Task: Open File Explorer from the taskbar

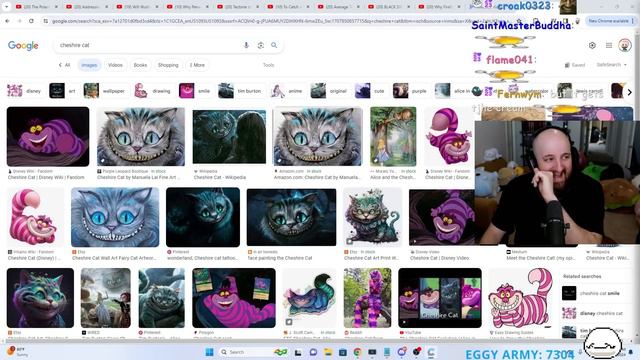Action: (328, 352)
